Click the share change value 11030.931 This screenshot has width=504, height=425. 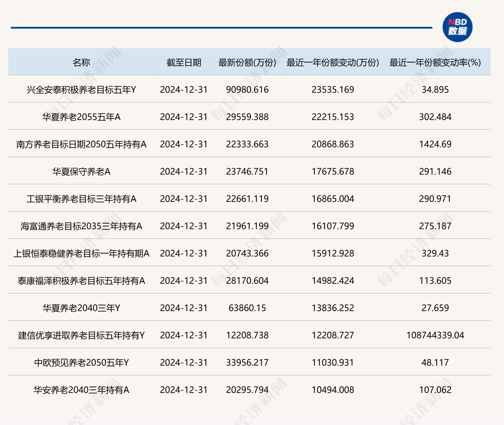click(333, 363)
